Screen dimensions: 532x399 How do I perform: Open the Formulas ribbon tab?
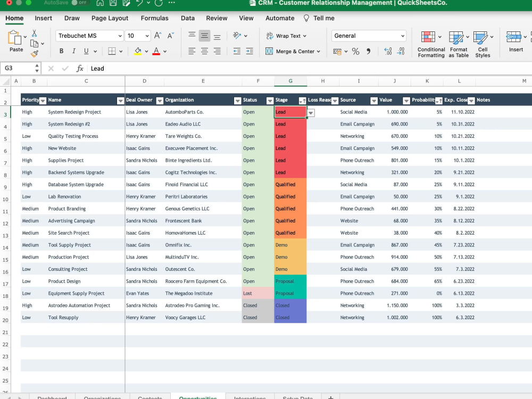point(154,18)
